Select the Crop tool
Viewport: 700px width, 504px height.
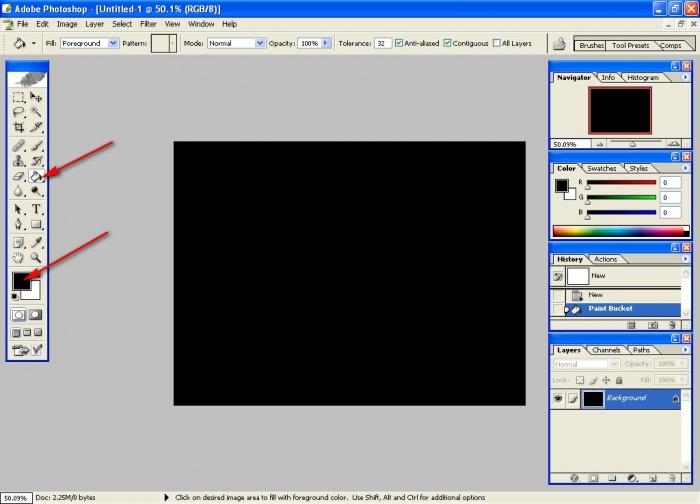click(x=19, y=128)
